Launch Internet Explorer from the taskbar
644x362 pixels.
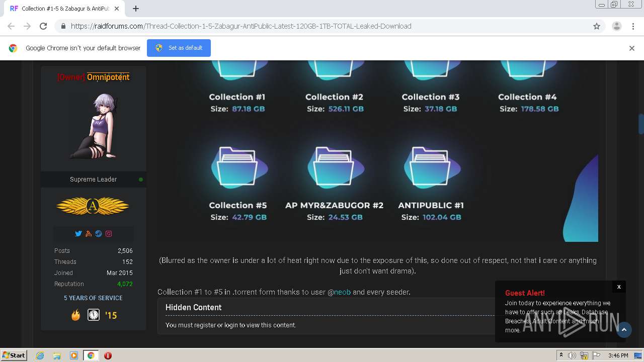click(40, 355)
